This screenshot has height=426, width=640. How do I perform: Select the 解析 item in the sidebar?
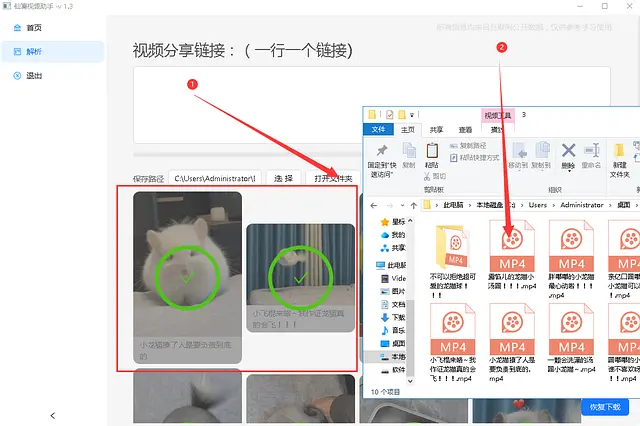click(52, 52)
